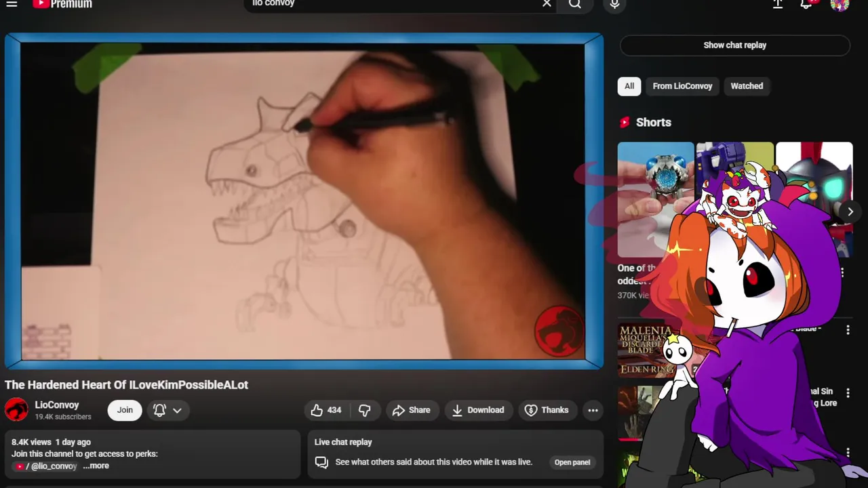Open notification preference bell dropdown
868x488 pixels.
point(167,410)
